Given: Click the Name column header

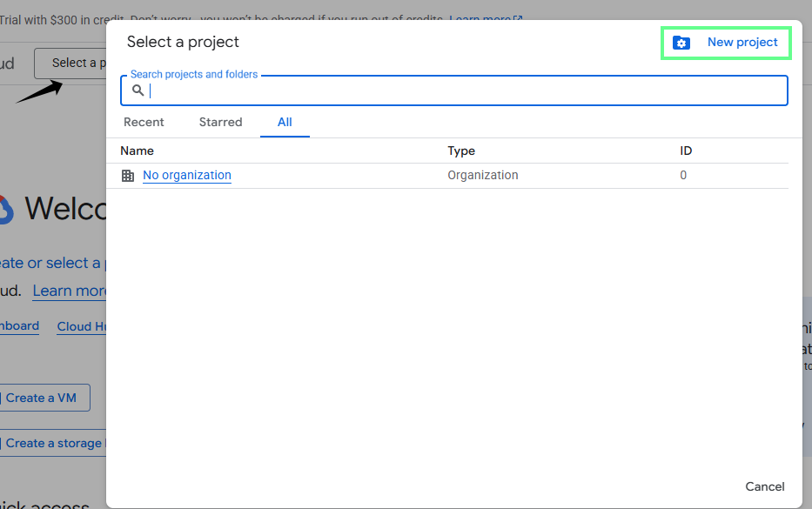Looking at the screenshot, I should coord(137,151).
